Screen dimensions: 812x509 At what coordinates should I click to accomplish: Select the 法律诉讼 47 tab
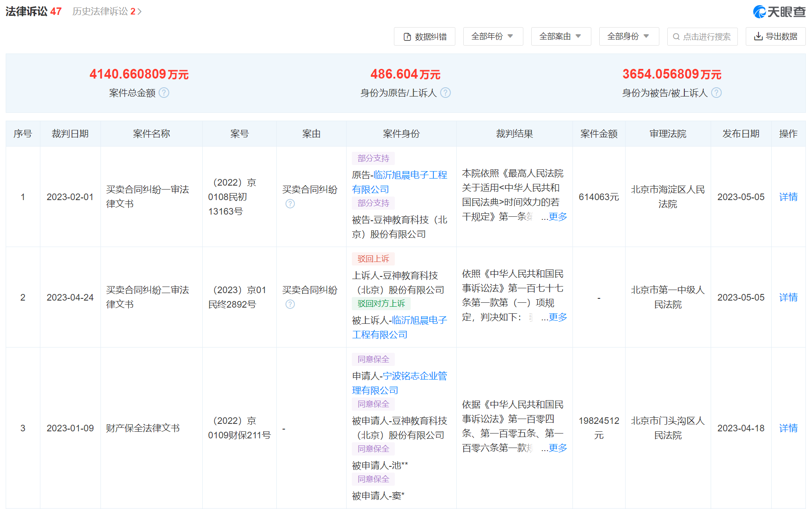point(33,11)
